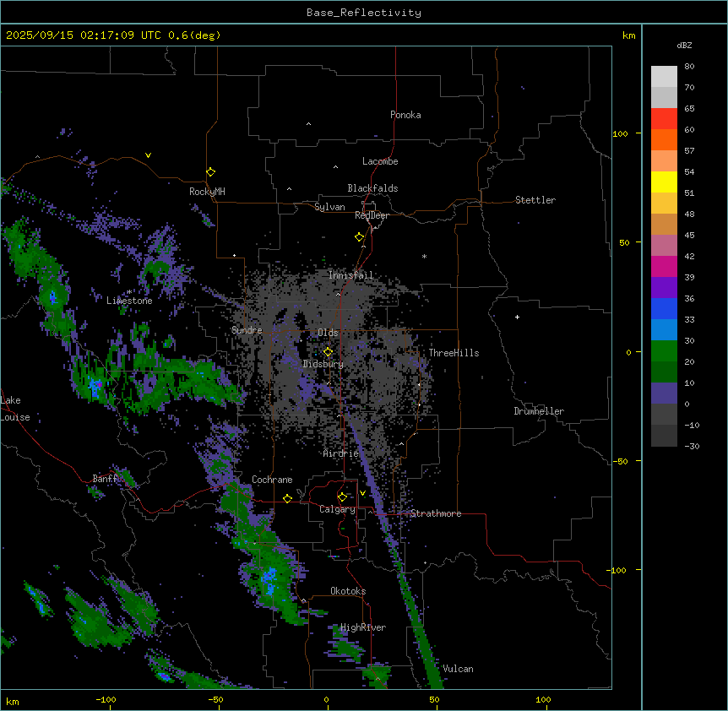Pick the yellow 51-54 dBZ legend swatch
Screen dimensions: 728x711
pos(664,182)
